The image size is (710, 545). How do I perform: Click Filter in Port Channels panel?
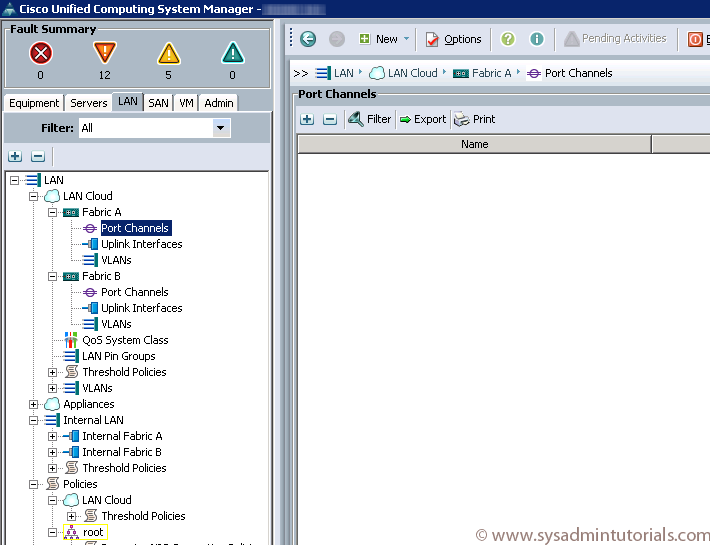coord(369,120)
